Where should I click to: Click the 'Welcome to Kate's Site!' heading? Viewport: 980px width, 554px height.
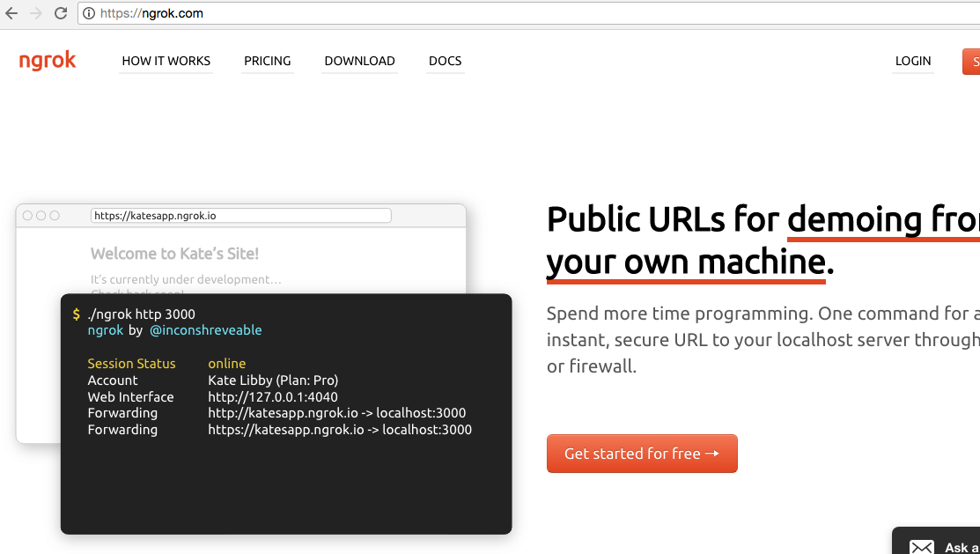(x=174, y=254)
